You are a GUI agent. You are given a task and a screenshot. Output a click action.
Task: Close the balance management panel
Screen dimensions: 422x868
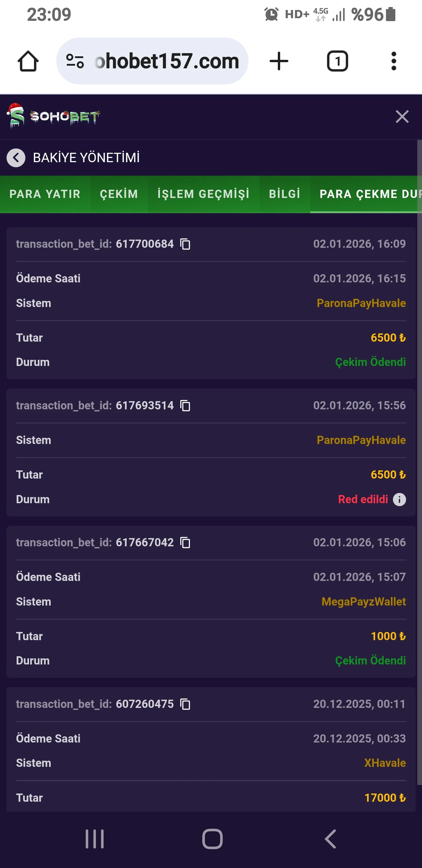coord(402,117)
